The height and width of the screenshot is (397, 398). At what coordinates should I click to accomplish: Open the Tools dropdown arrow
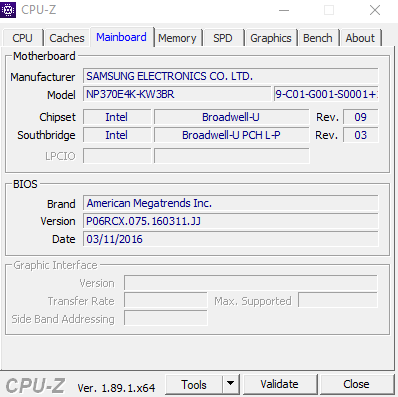coord(230,384)
